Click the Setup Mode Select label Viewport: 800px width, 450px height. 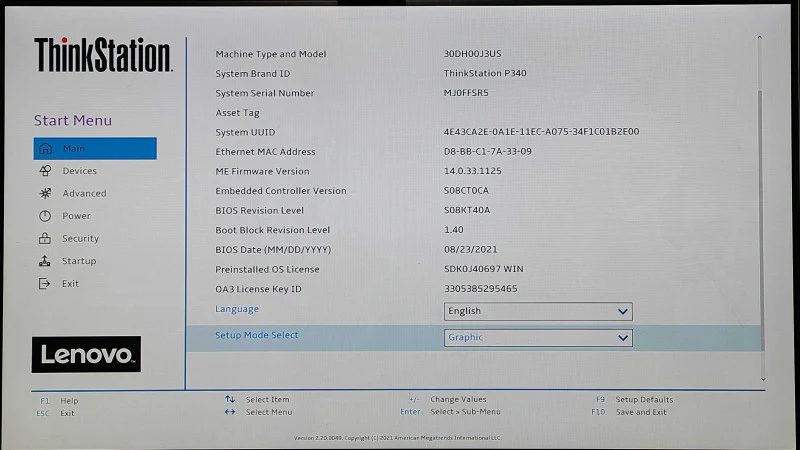coord(257,335)
